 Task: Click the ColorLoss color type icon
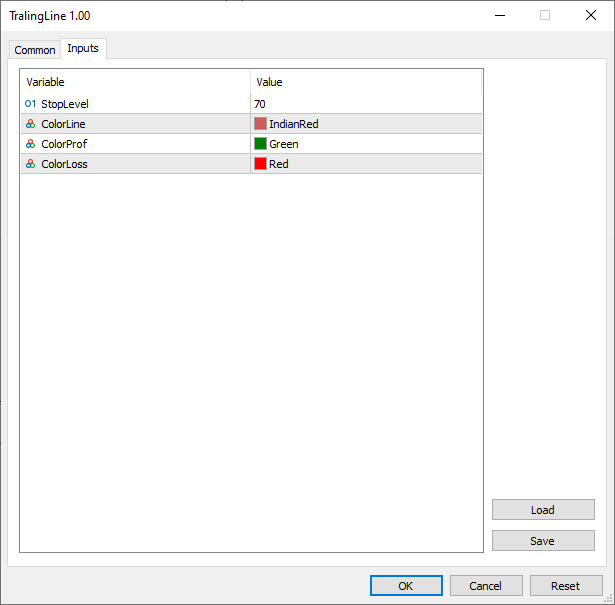coord(30,164)
